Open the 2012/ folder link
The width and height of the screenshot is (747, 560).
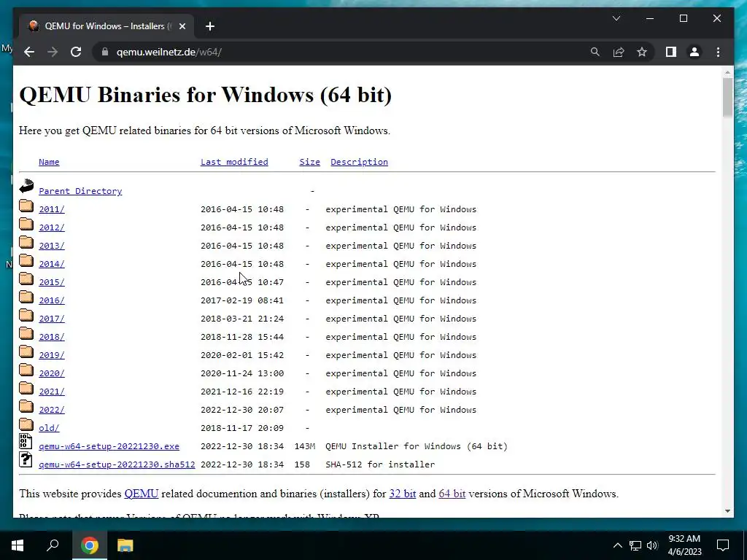pos(52,227)
